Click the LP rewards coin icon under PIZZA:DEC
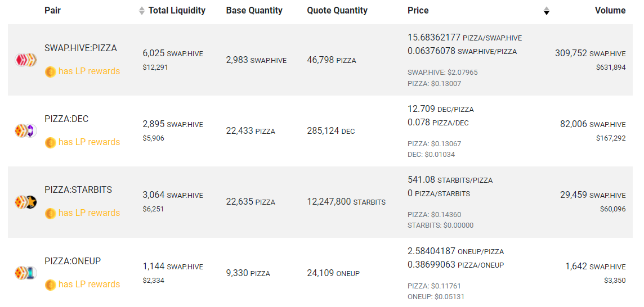This screenshot has height=307, width=644. click(50, 143)
